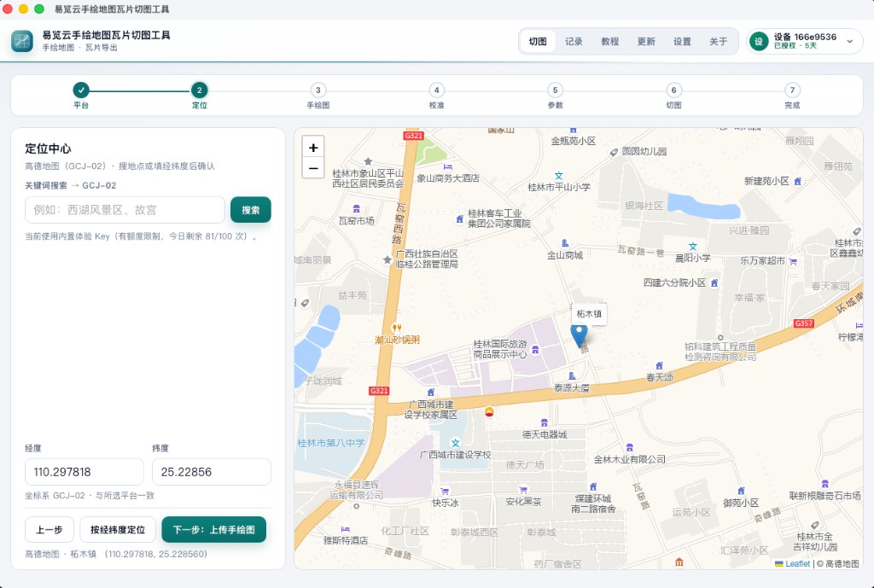Image resolution: width=874 pixels, height=588 pixels.
Task: Select step 4 校准 in stepper
Action: tap(436, 96)
